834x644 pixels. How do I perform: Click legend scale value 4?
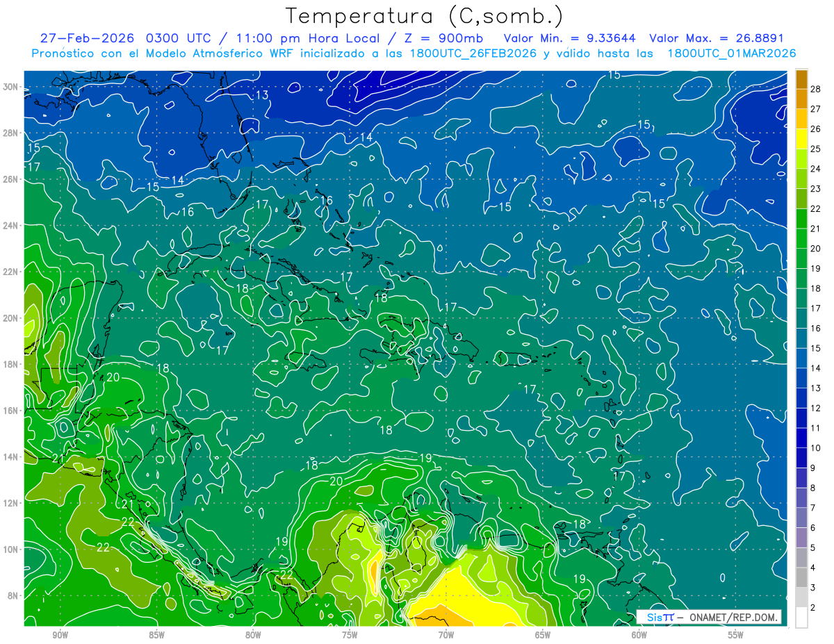pyautogui.click(x=813, y=568)
